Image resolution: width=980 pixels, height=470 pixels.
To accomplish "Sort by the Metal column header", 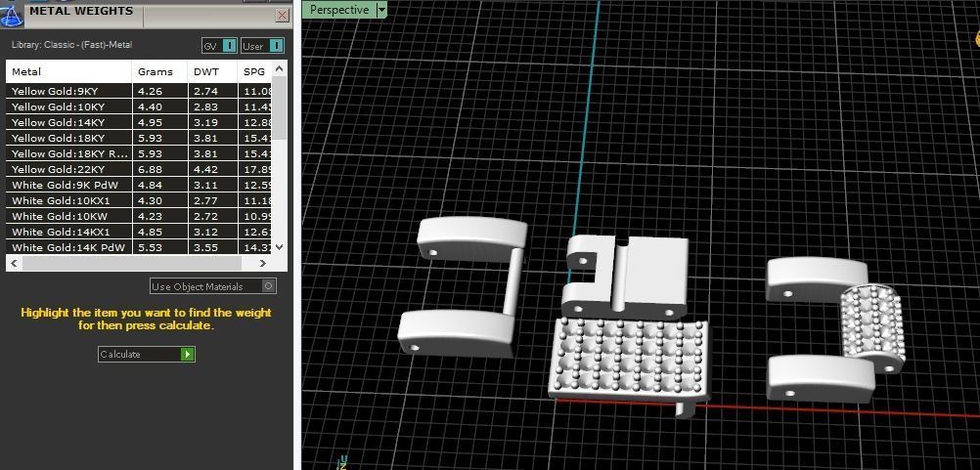I will click(x=68, y=71).
